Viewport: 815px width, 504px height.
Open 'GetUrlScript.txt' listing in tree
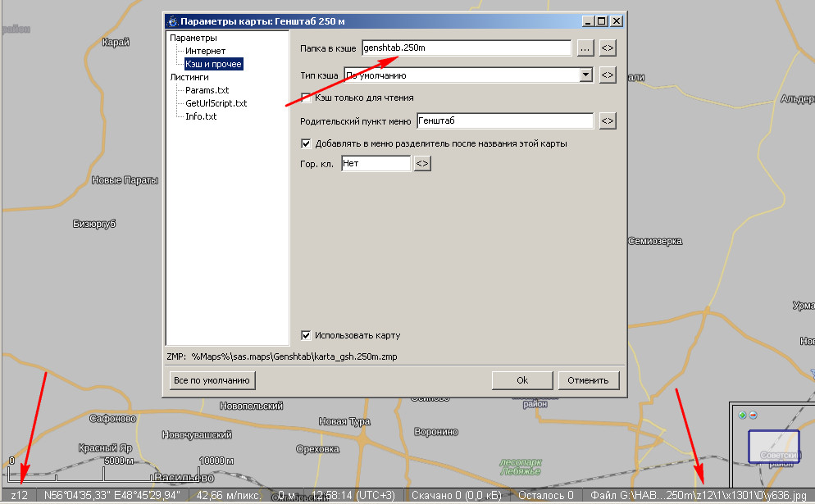click(216, 103)
